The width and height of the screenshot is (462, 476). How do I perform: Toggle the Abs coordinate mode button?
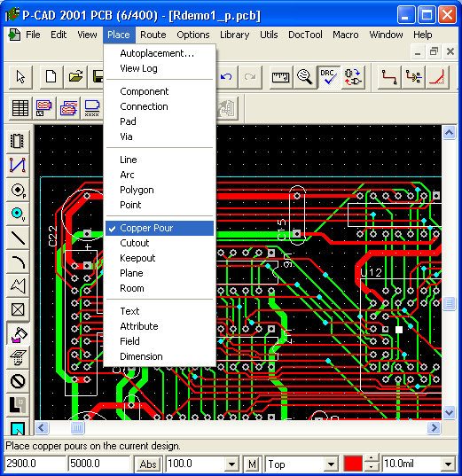click(148, 464)
